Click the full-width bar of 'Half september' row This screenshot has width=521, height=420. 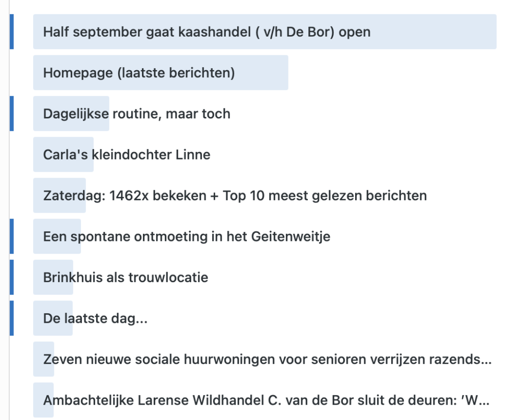point(265,32)
